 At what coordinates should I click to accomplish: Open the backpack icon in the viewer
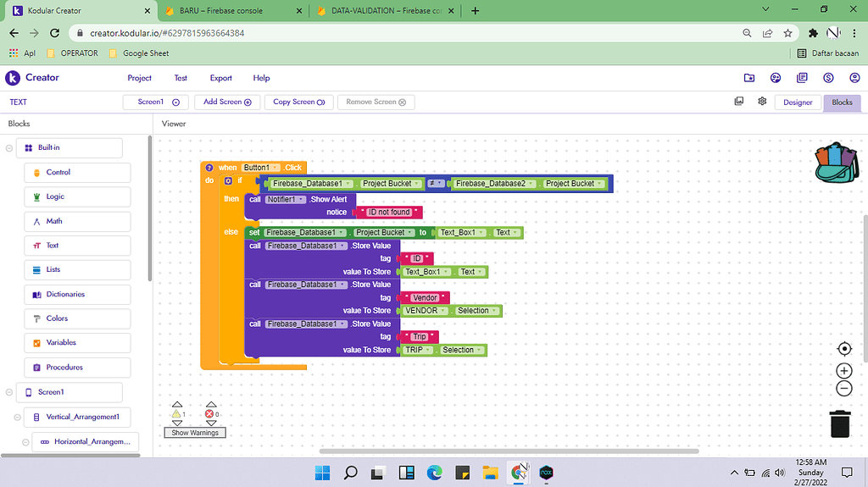pos(837,163)
